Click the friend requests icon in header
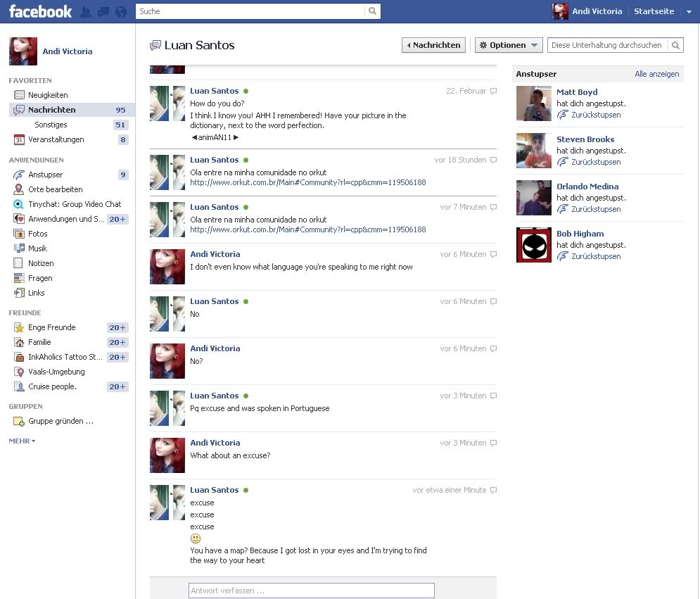 86,12
